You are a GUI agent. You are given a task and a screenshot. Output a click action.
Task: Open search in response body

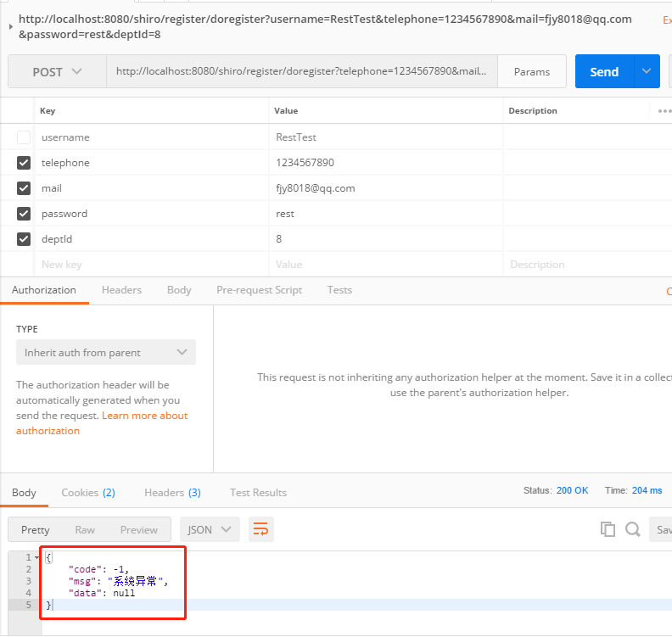point(632,529)
